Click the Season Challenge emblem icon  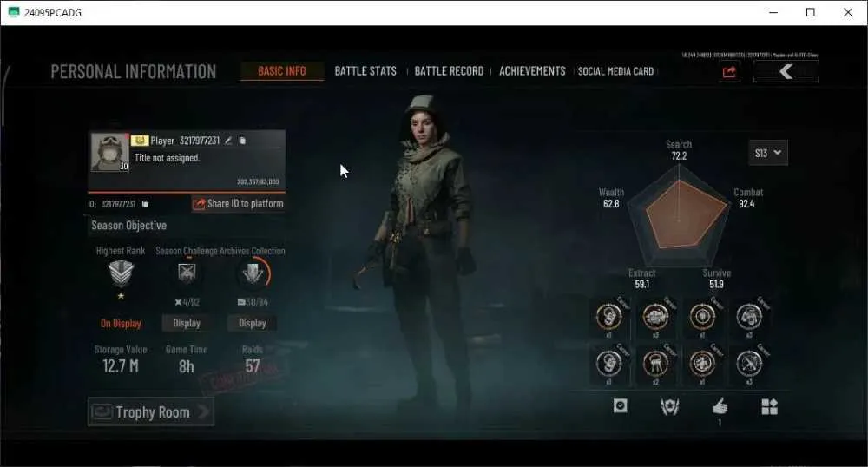click(187, 273)
